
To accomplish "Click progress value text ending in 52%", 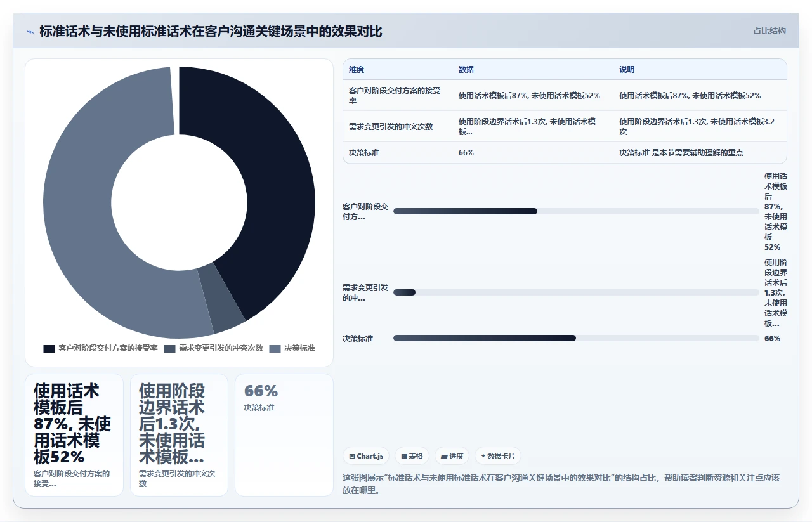I will tap(776, 212).
